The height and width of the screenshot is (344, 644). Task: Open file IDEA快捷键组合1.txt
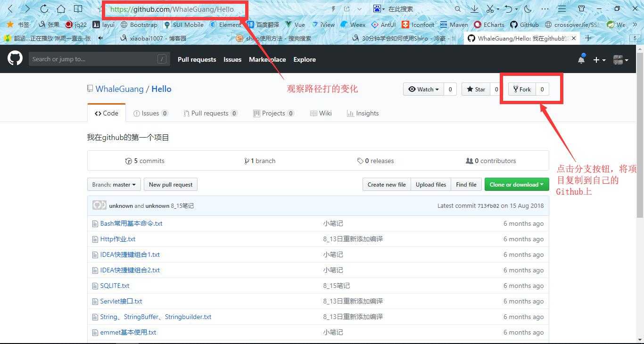[130, 254]
